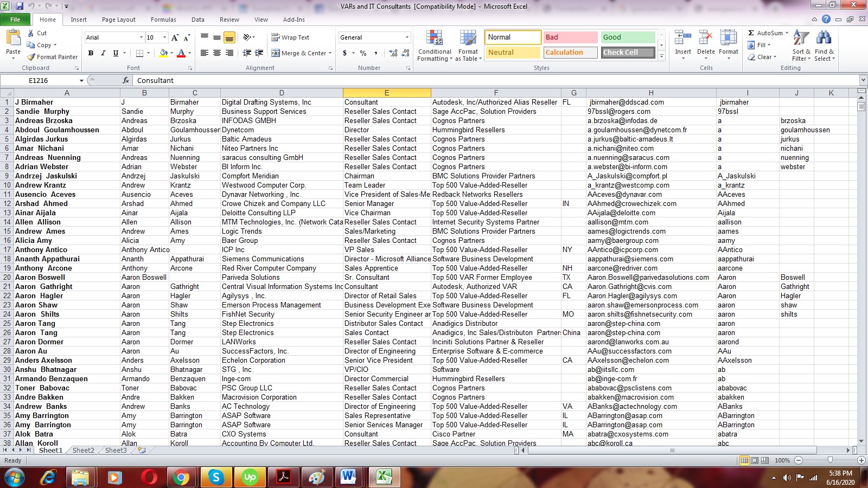Image resolution: width=868 pixels, height=488 pixels.
Task: Select cell with 'Andreas Brzoska'
Action: coord(67,120)
